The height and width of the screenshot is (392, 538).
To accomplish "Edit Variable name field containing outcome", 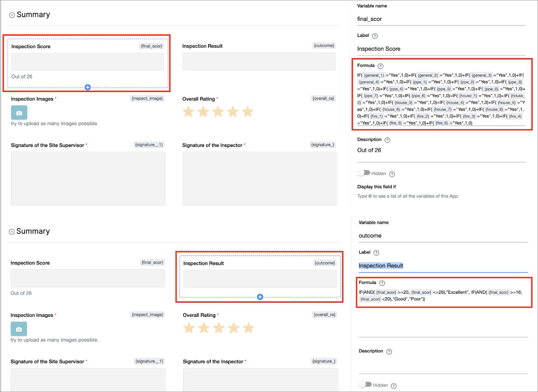I will tap(443, 236).
